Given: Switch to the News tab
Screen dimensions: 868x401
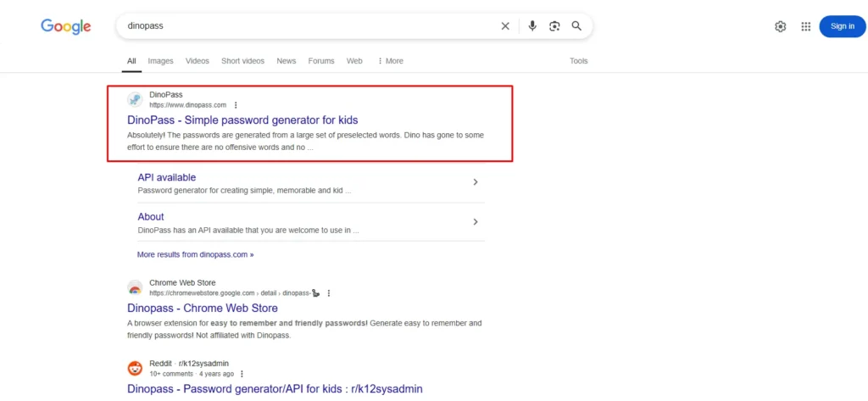Looking at the screenshot, I should tap(287, 61).
